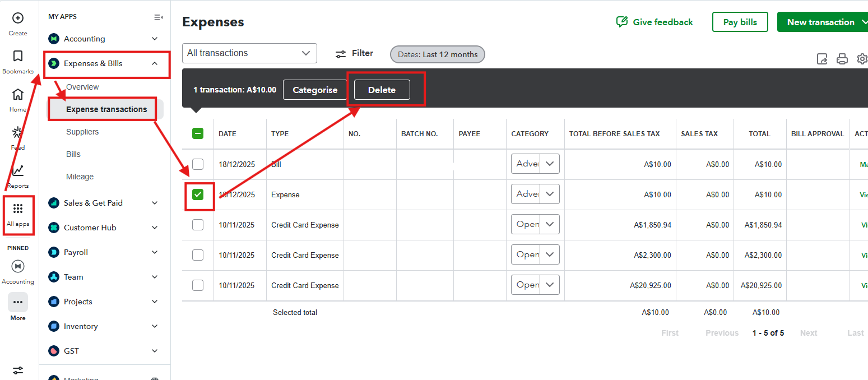This screenshot has height=380, width=868.
Task: Expand the Accounting section chevron
Action: tap(155, 39)
